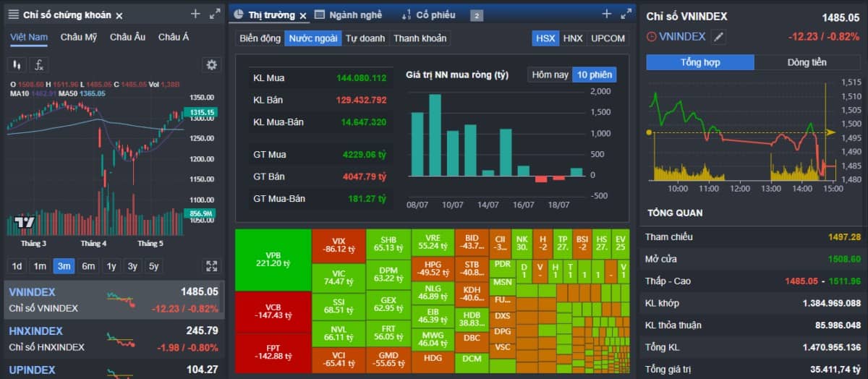868x379 pixels.
Task: Select the Thanh khoản view
Action: coord(420,38)
